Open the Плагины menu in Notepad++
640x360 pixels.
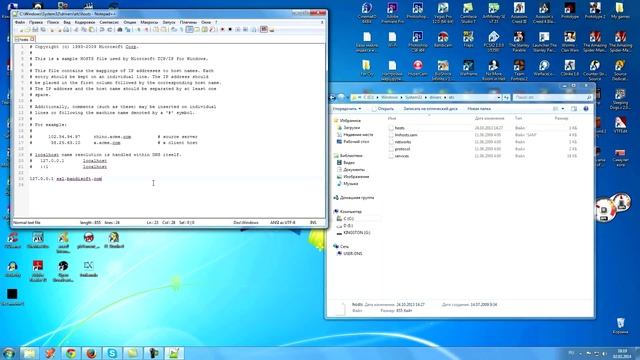tap(188, 22)
